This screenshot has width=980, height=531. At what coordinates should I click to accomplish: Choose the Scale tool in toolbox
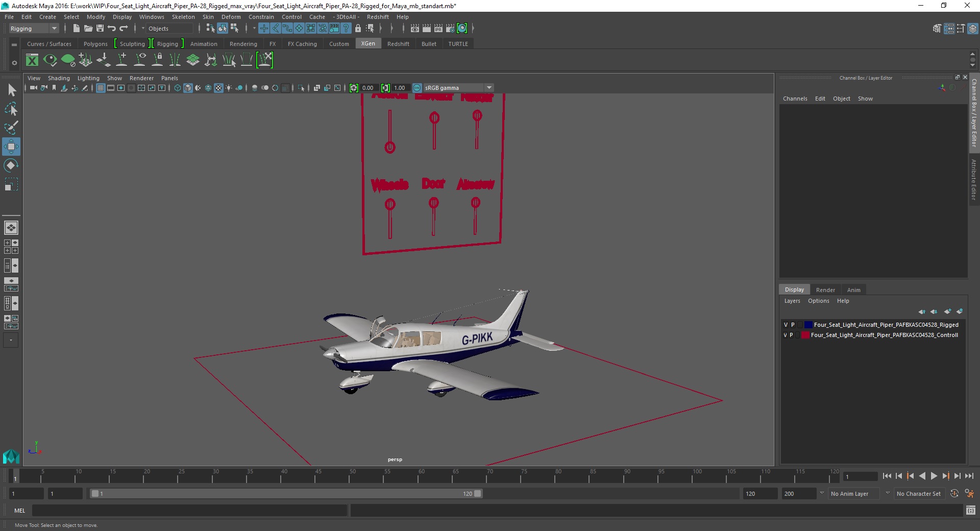click(x=11, y=184)
